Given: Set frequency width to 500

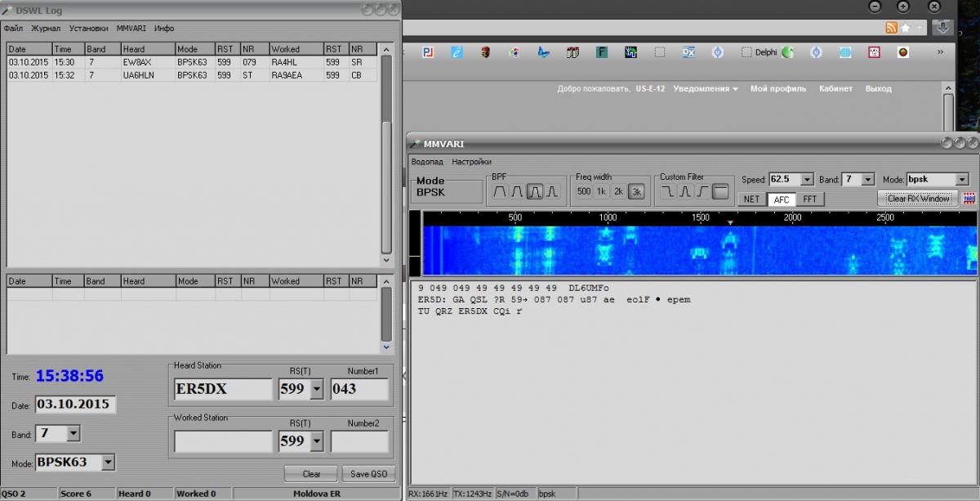Looking at the screenshot, I should (583, 192).
